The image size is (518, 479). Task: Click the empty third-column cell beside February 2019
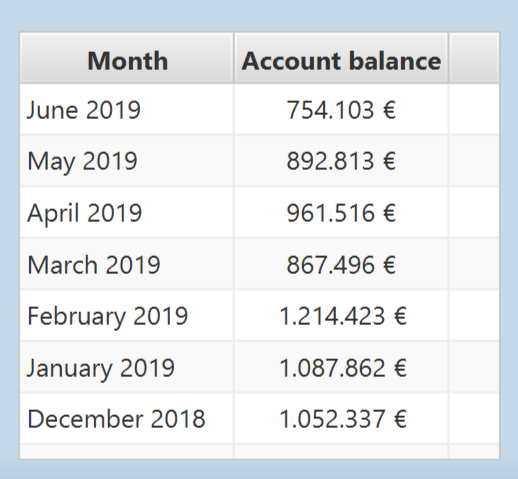tap(474, 315)
